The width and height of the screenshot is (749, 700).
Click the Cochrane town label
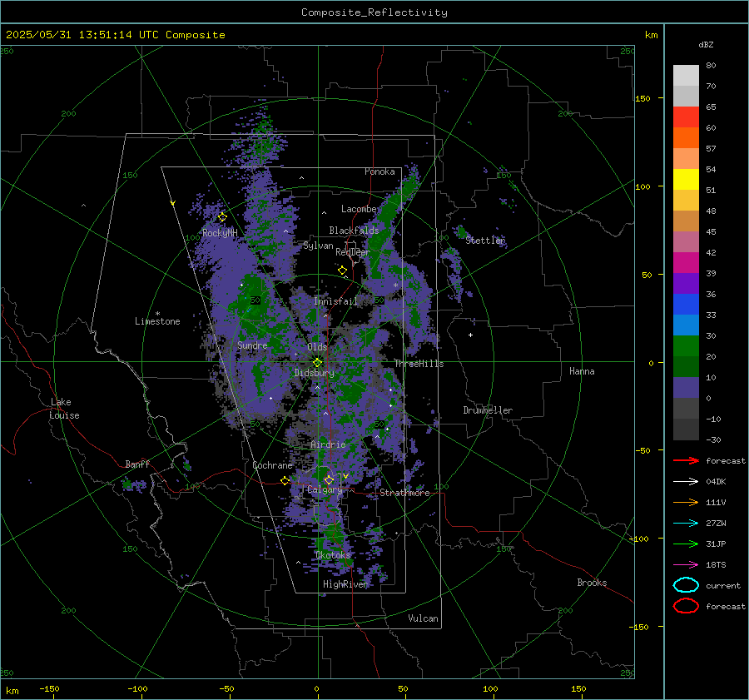(272, 465)
